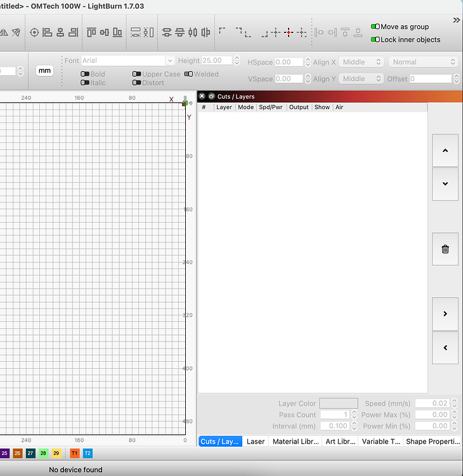This screenshot has height=476, width=463.
Task: Move selection to upper-right page corner
Action: pos(238,30)
